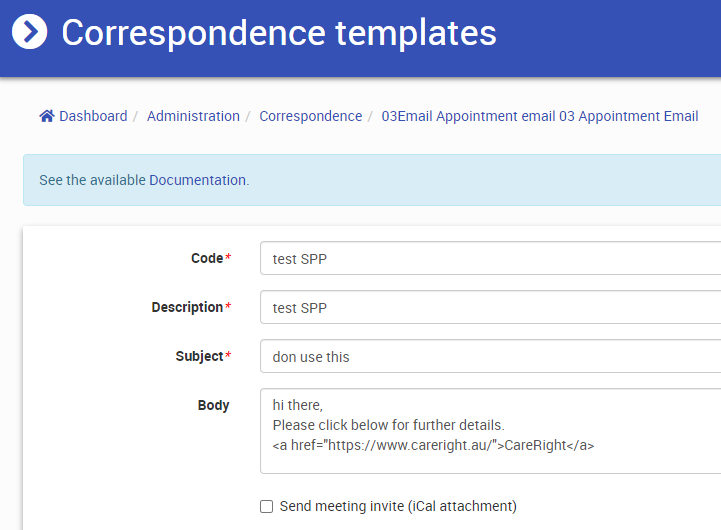Select the Subject field containing 'don use this'
This screenshot has height=530, width=721.
click(x=490, y=357)
